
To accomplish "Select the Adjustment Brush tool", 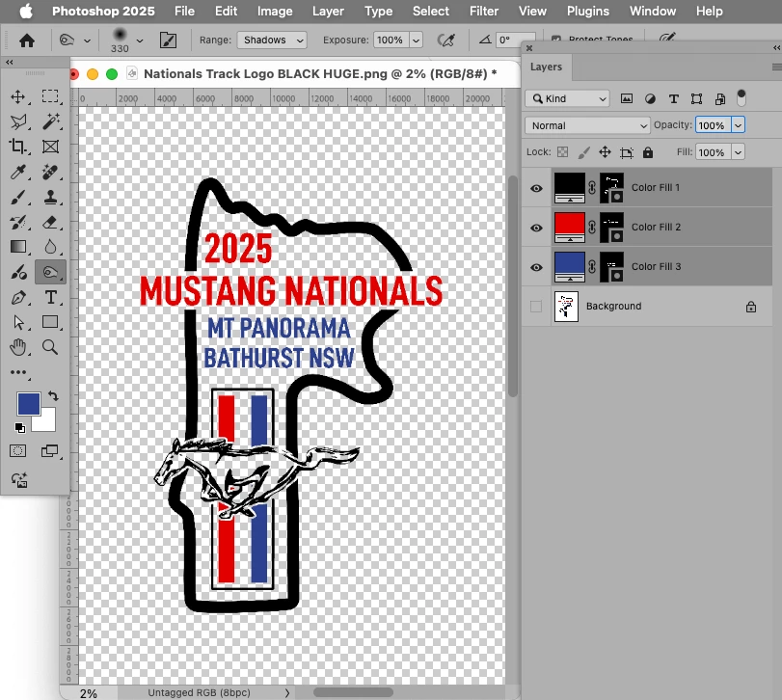I will coord(18,272).
